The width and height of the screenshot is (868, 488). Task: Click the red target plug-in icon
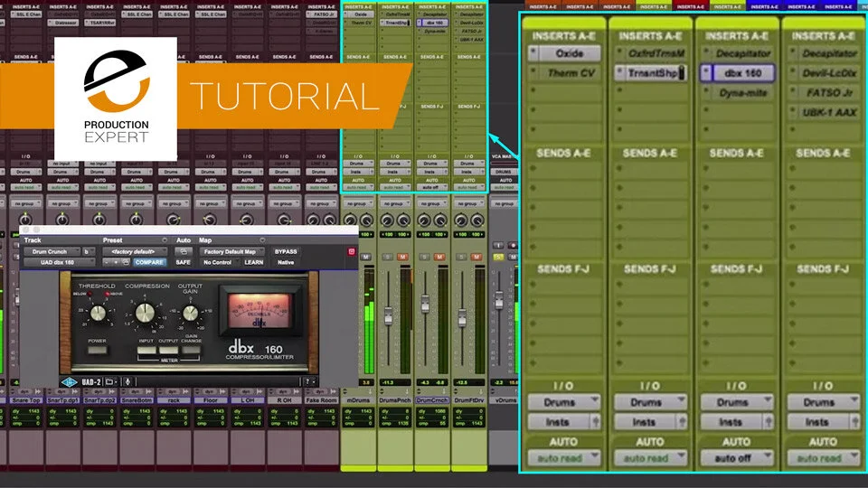click(x=352, y=252)
